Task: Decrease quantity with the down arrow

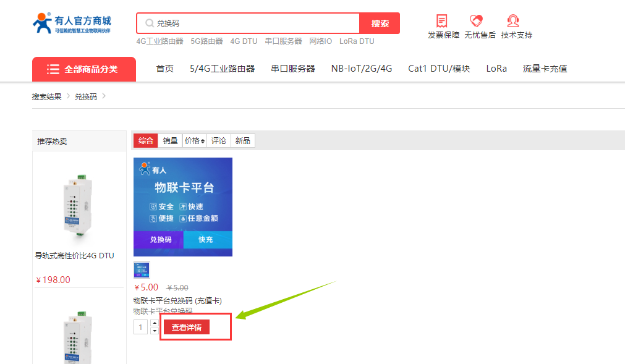Action: coord(155,331)
